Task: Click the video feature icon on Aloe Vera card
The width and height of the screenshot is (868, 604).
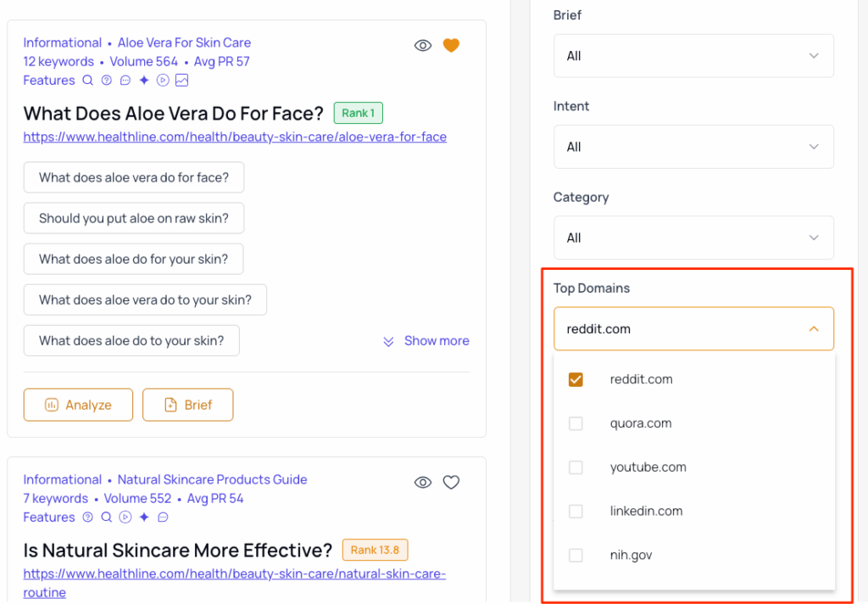Action: 163,81
